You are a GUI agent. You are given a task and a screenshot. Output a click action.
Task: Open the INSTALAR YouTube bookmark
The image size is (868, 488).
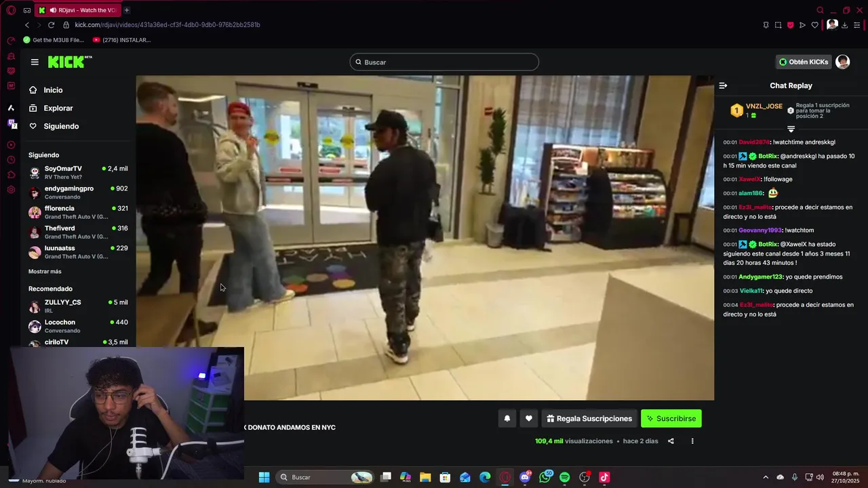[121, 40]
